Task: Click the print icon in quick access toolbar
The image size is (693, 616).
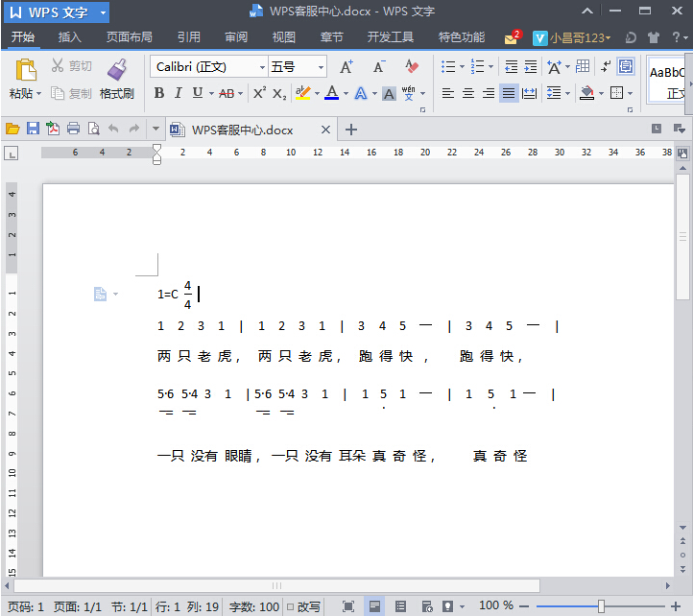Action: tap(73, 130)
